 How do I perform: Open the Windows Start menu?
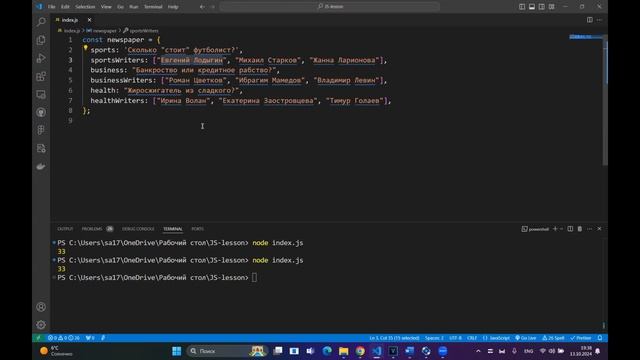click(177, 351)
